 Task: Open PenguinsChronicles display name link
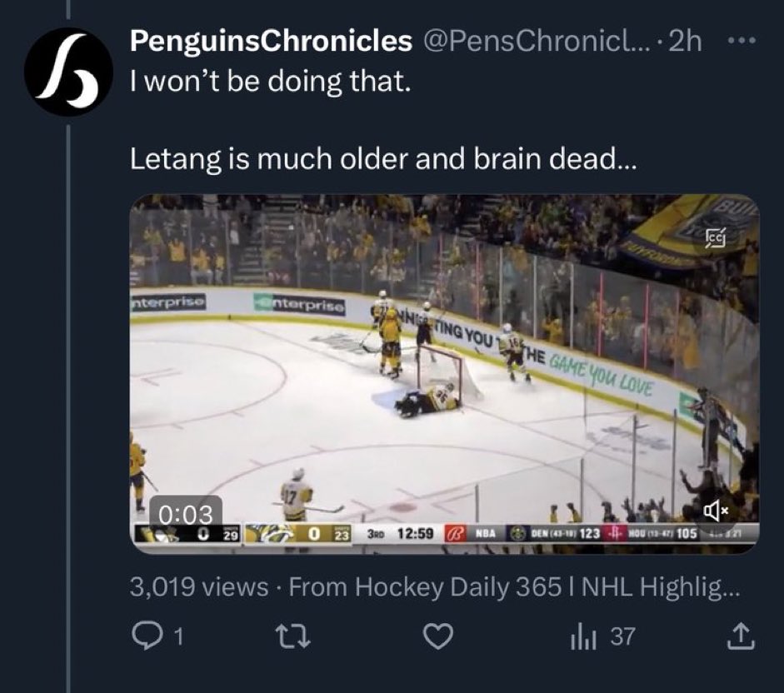tap(271, 41)
